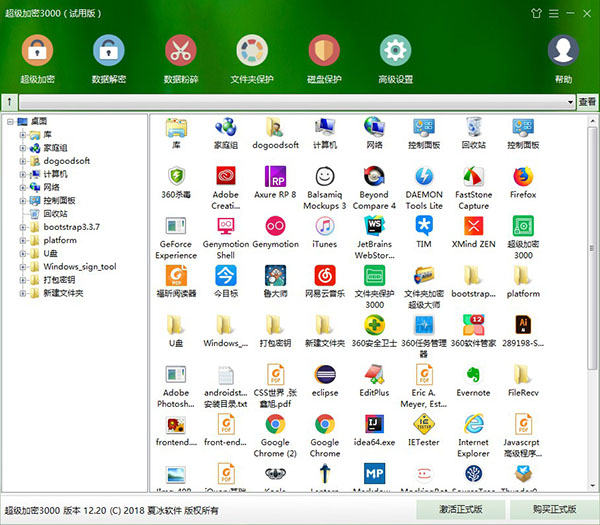Click the 查看 view button
This screenshot has height=525, width=600.
[x=588, y=102]
